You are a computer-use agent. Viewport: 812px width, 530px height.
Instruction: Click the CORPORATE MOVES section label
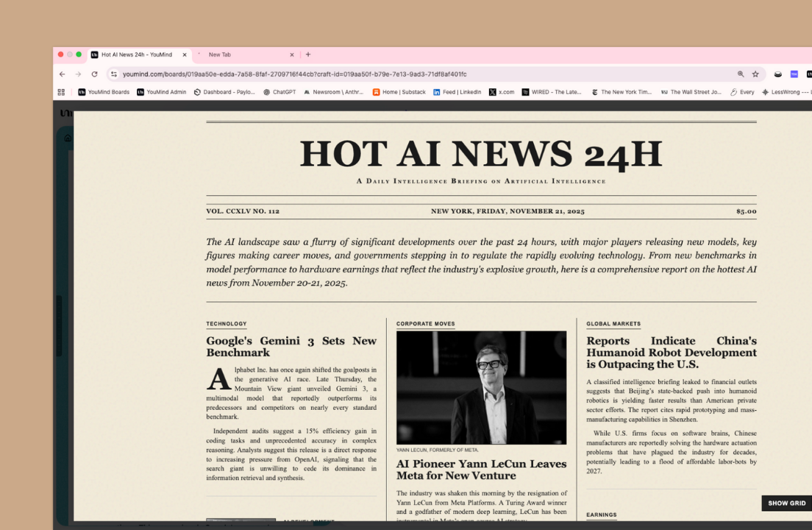[x=425, y=324]
